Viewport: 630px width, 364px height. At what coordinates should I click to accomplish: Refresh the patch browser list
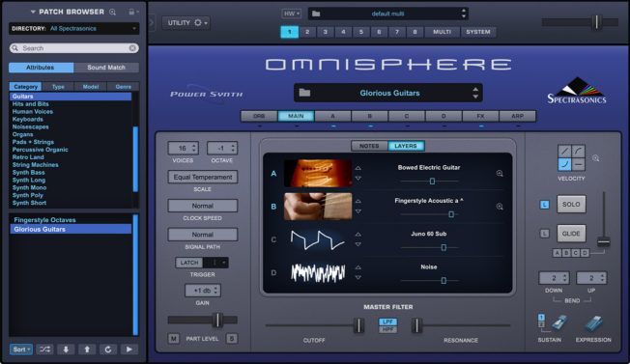[108, 350]
